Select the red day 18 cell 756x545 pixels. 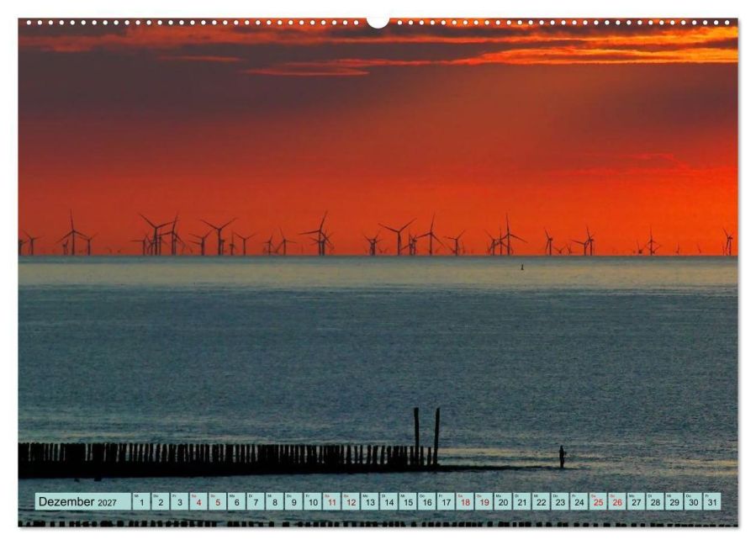[465, 501]
